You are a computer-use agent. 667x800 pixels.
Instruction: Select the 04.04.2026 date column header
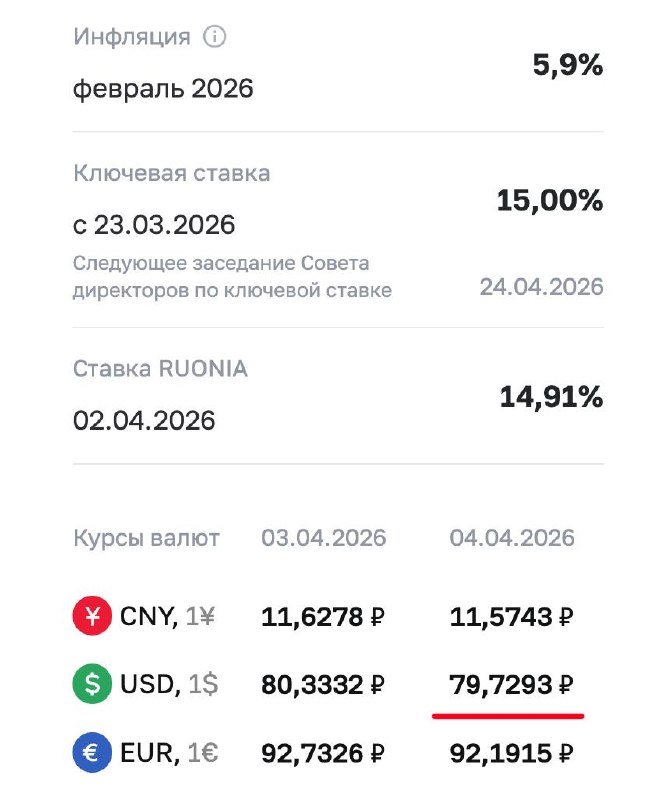point(512,538)
